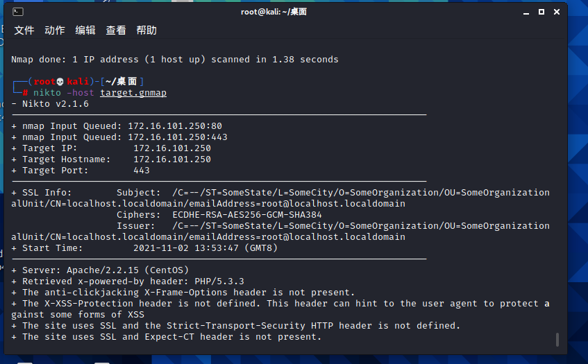Click the Start Time timestamp line
588x364 pixels.
(x=144, y=248)
